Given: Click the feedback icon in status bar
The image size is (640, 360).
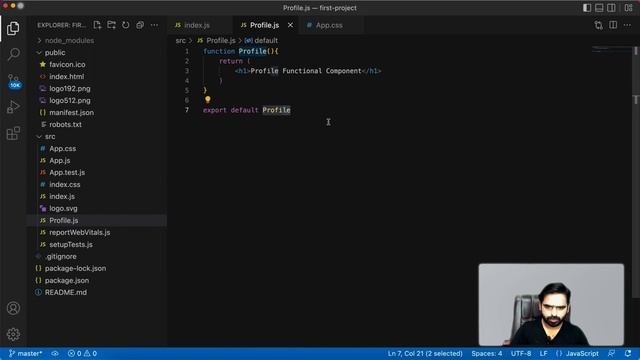Looking at the screenshot, I should coord(611,353).
